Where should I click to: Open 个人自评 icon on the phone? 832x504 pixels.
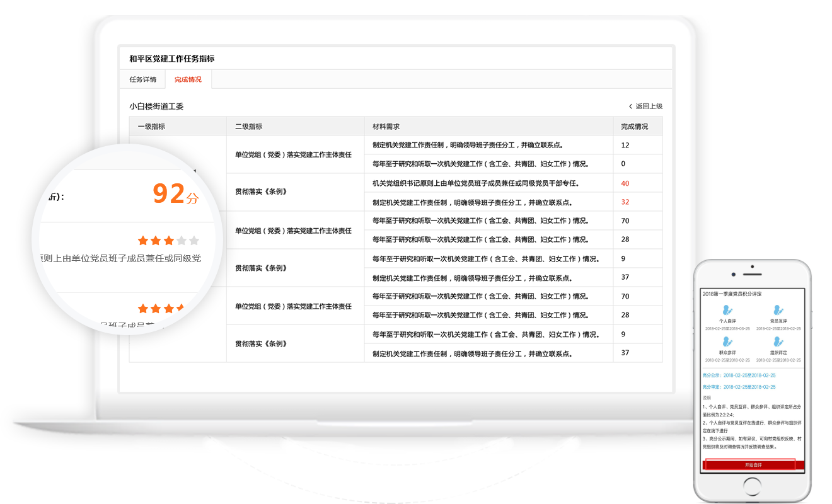[x=727, y=310]
